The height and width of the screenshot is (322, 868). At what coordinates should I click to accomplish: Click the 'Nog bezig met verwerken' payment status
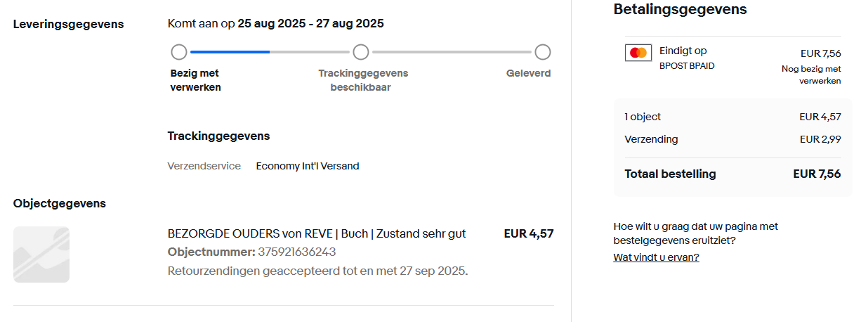[x=811, y=75]
